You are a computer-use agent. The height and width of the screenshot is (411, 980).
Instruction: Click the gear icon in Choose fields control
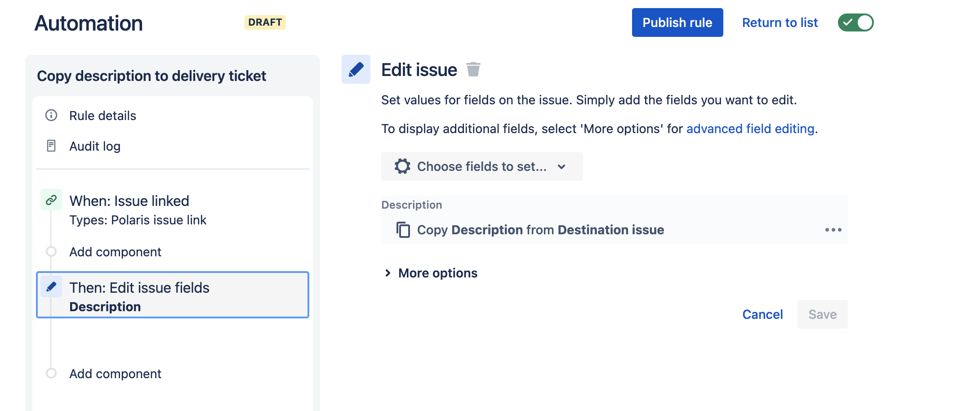coord(402,166)
